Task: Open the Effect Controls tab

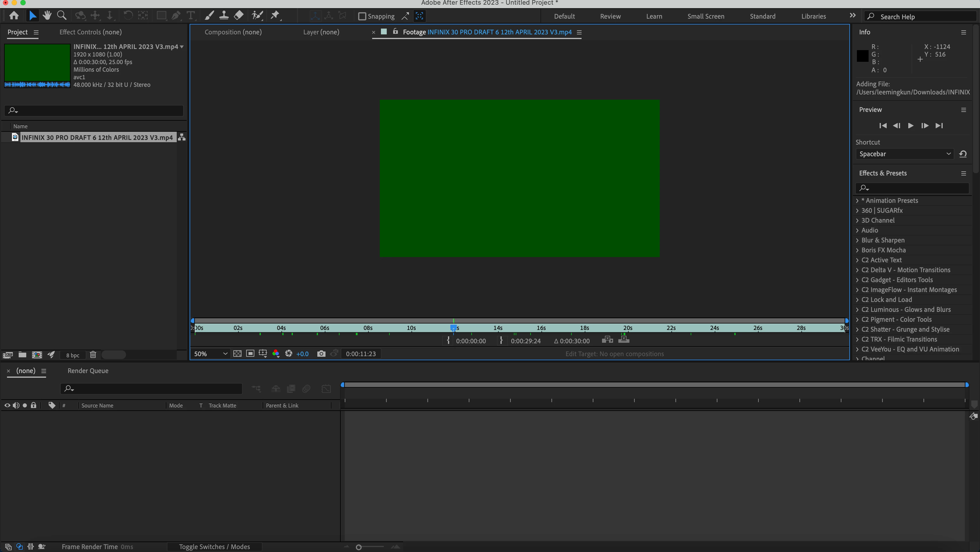Action: (90, 32)
